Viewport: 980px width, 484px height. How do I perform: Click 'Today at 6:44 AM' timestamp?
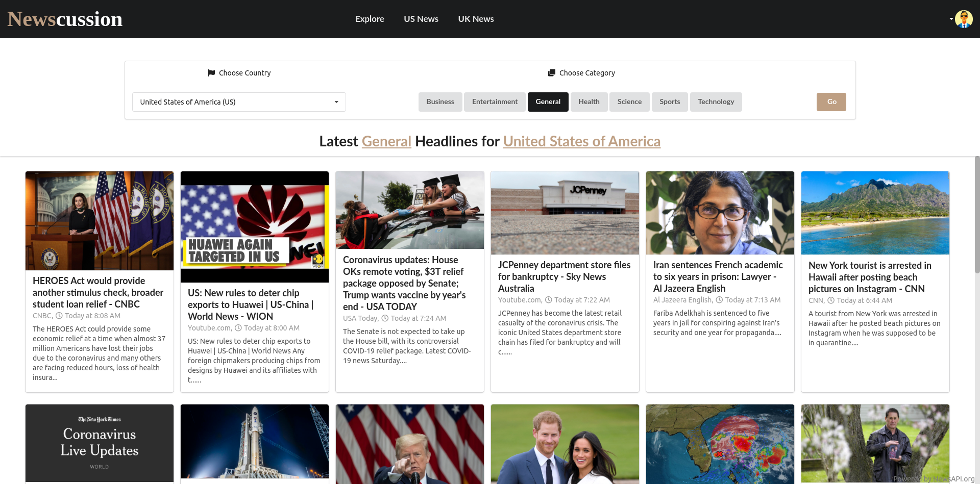[864, 300]
